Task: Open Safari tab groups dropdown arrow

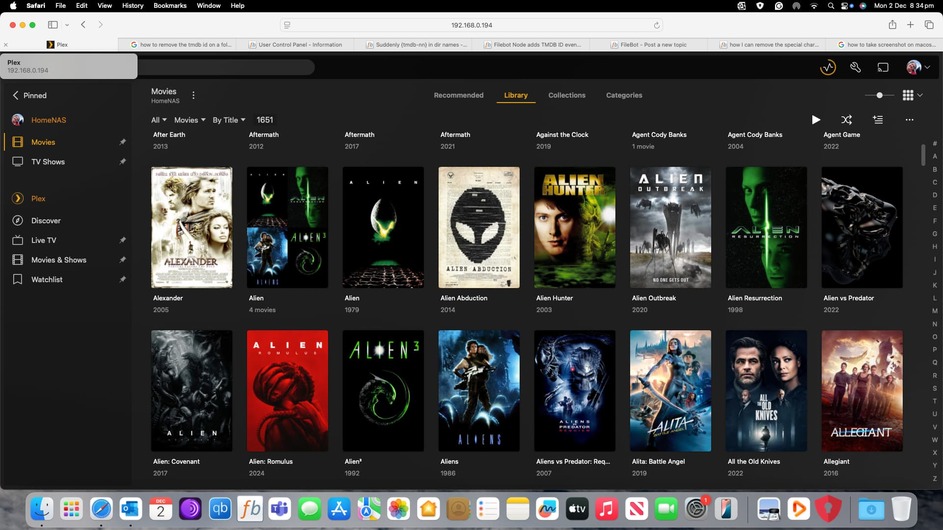Action: (x=67, y=25)
